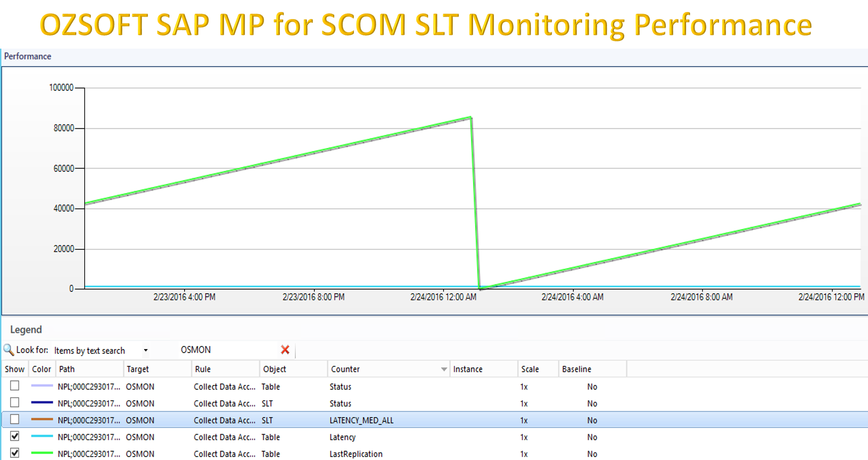Screen dimensions: 868x460
Task: Uncheck the Show box for Latency counter
Action: 14,437
